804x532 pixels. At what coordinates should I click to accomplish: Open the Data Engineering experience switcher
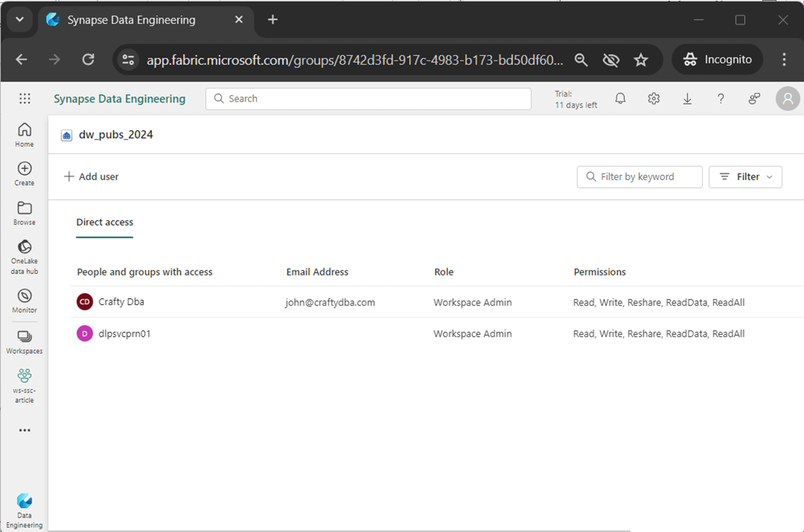coord(25,511)
